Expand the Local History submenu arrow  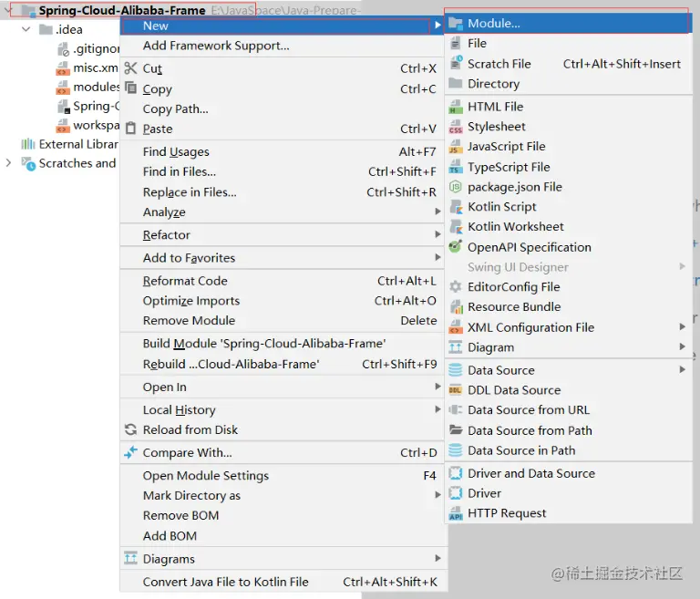(x=437, y=409)
